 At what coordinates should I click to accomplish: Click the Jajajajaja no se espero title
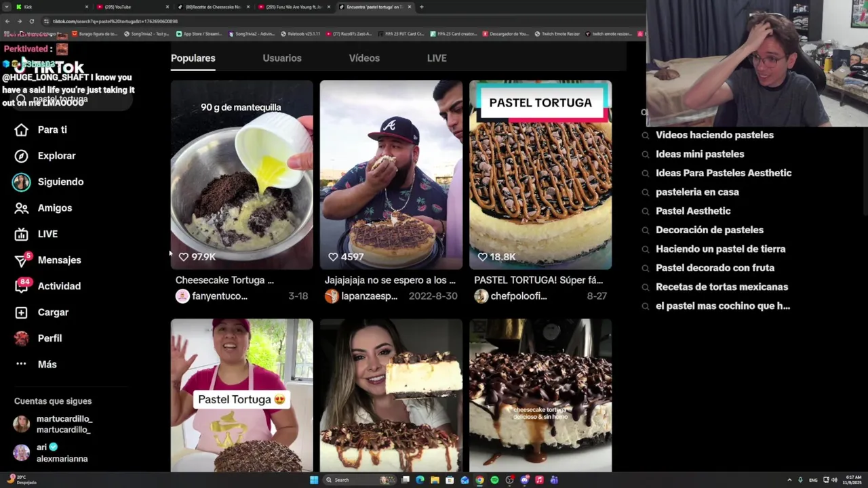tap(390, 280)
